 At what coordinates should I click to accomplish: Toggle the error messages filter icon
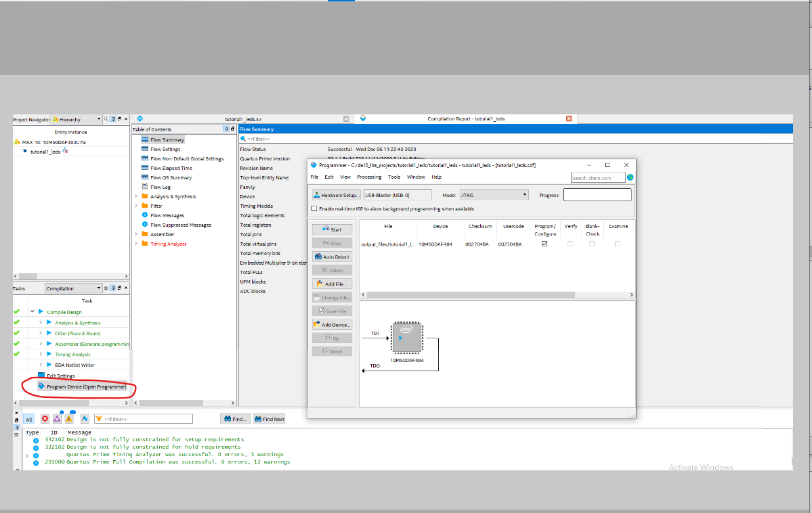coord(45,419)
